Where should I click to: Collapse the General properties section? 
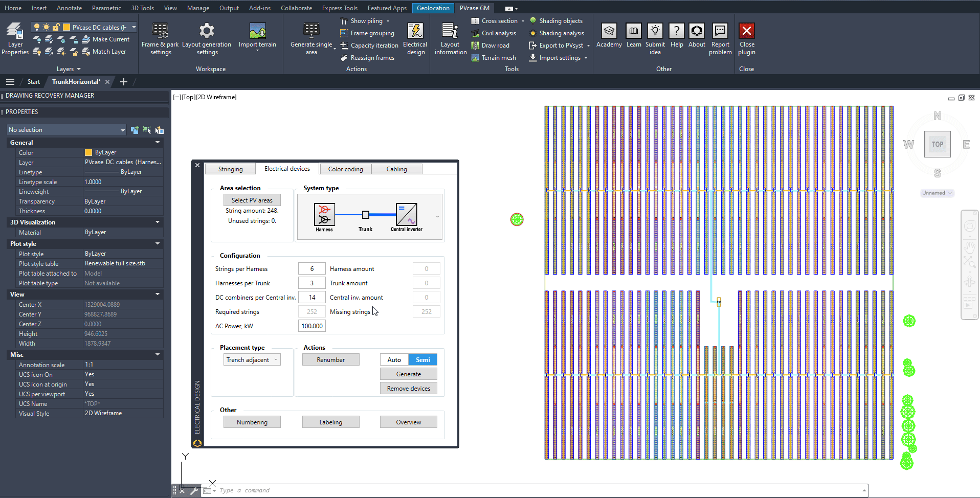pos(158,143)
